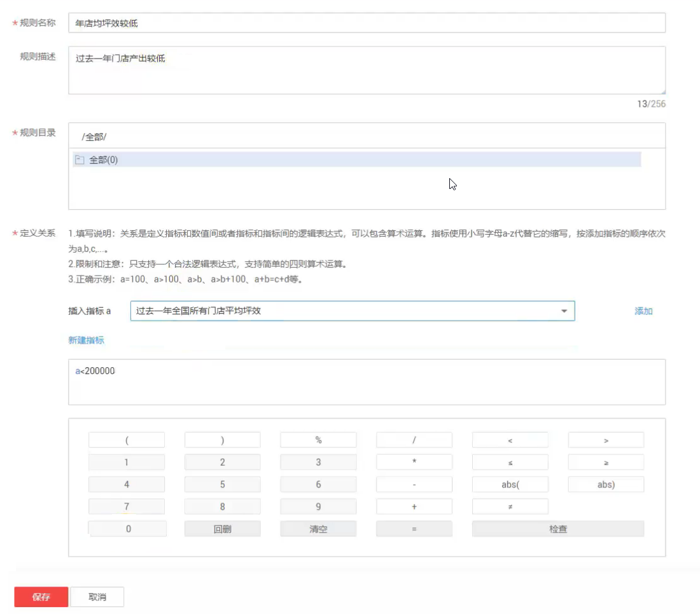The width and height of the screenshot is (700, 614).
Task: Open the 插入指标 a dropdown arrow
Action: (563, 311)
